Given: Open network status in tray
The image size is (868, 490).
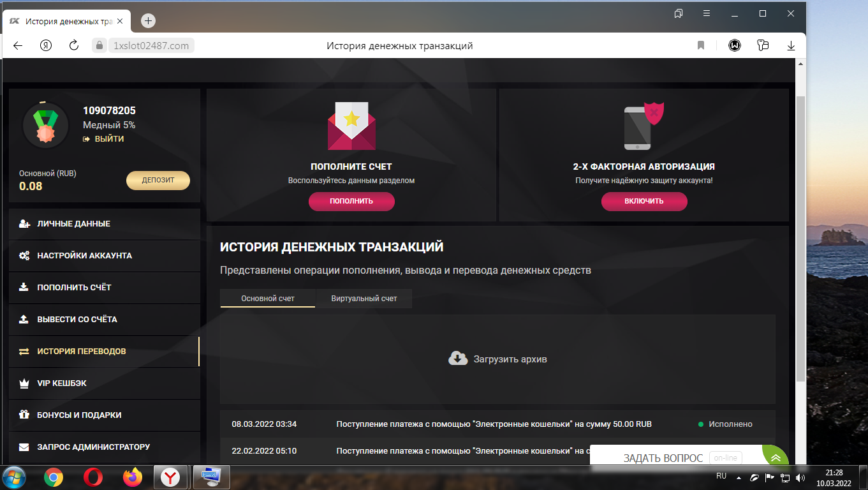Looking at the screenshot, I should 785,477.
